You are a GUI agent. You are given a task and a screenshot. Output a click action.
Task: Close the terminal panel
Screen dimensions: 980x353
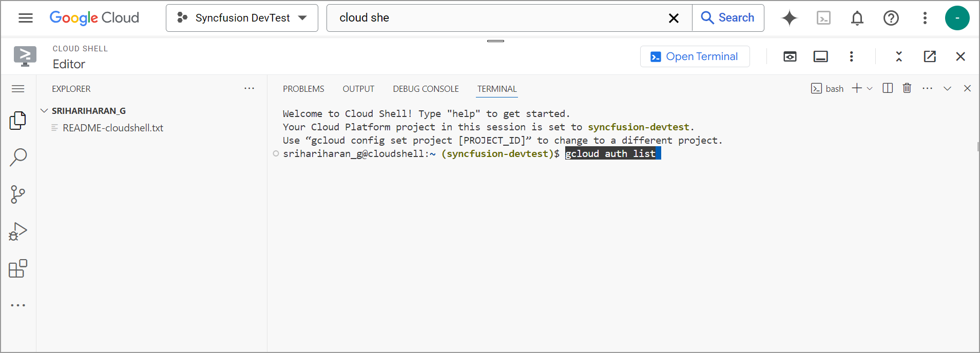(967, 88)
